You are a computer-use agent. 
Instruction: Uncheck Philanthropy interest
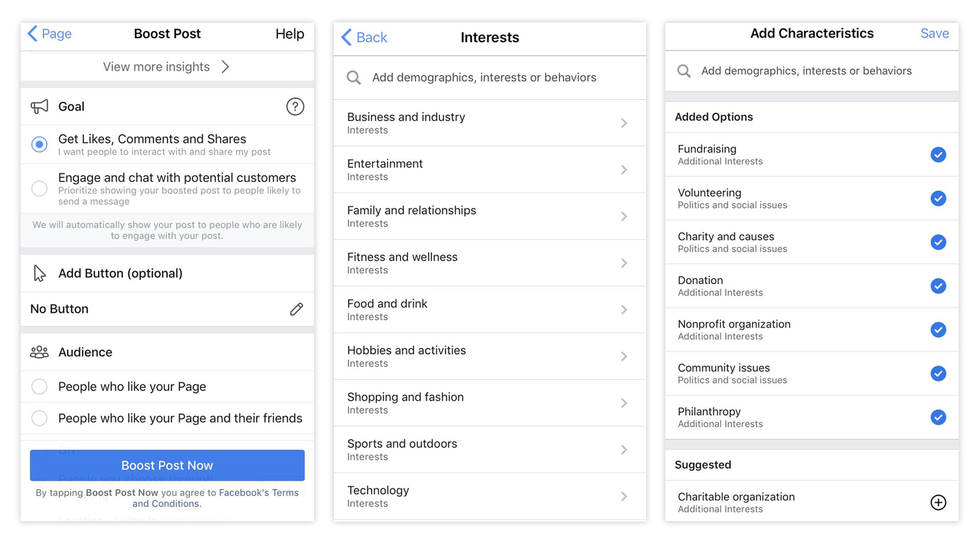point(938,417)
